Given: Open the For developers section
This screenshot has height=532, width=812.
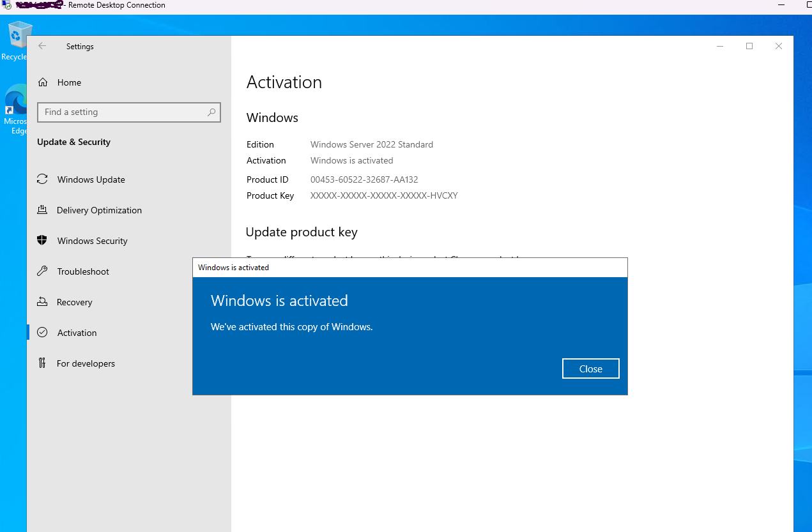Looking at the screenshot, I should point(86,363).
